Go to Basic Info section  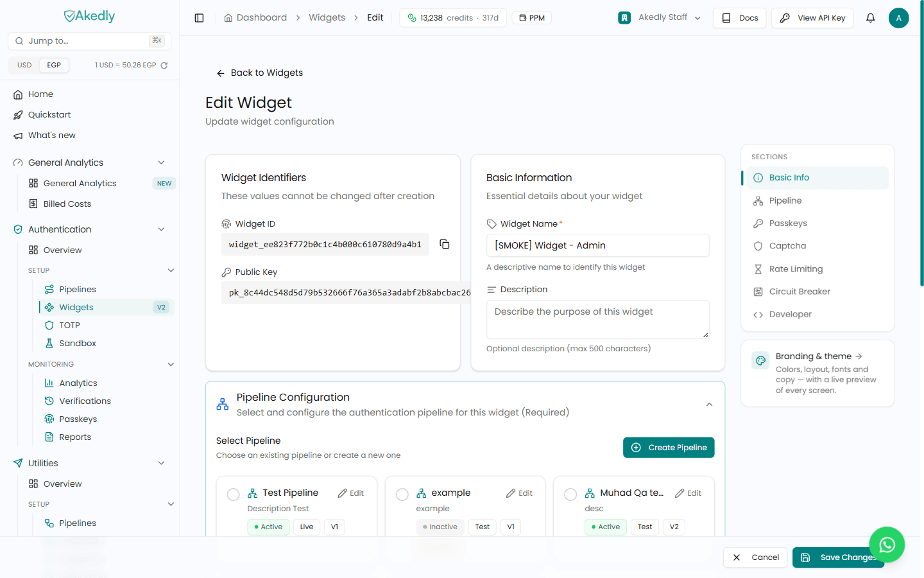(x=817, y=178)
